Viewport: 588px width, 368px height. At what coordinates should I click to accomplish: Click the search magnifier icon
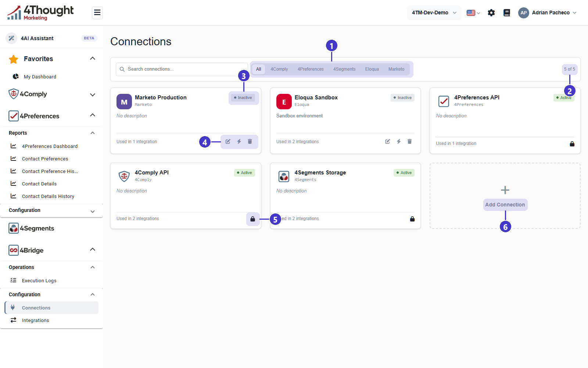[122, 69]
